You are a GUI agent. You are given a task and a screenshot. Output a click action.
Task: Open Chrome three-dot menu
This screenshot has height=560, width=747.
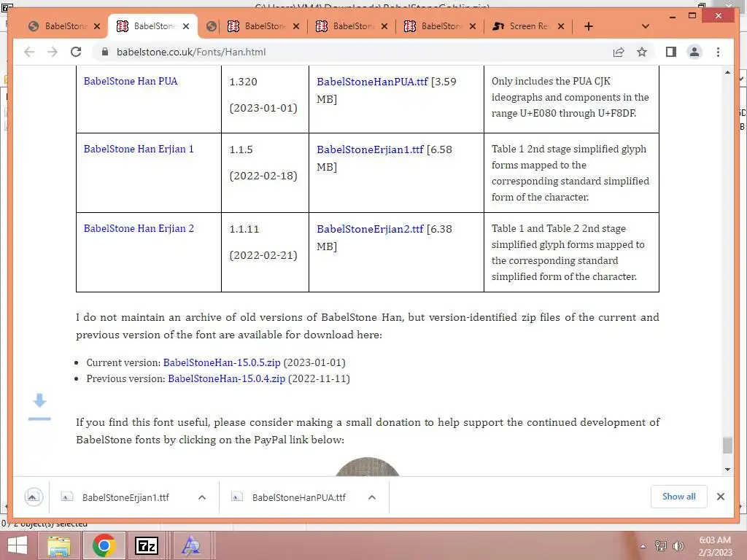(x=718, y=52)
